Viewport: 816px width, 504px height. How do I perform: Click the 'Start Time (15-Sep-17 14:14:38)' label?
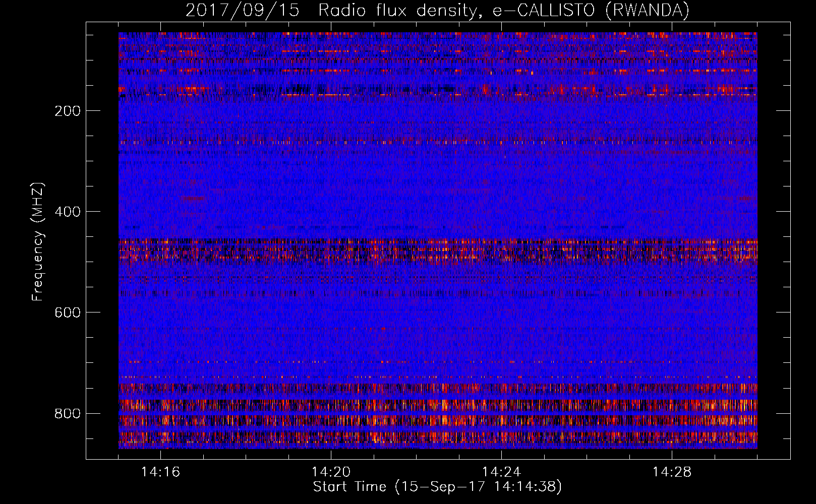pyautogui.click(x=437, y=487)
